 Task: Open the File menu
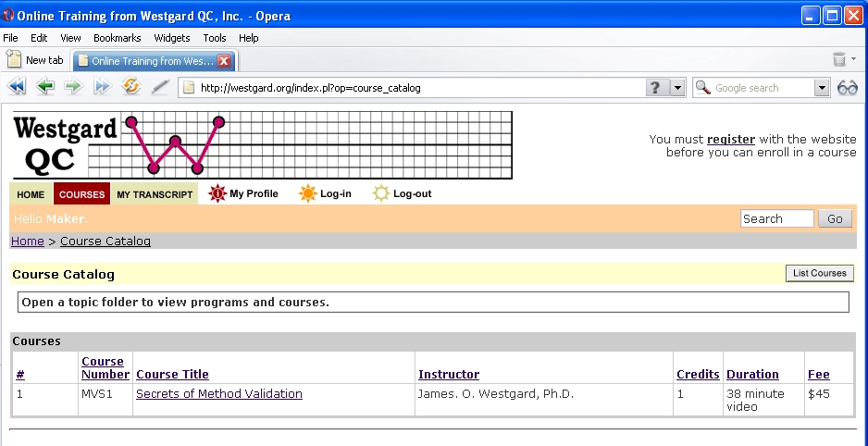[10, 38]
